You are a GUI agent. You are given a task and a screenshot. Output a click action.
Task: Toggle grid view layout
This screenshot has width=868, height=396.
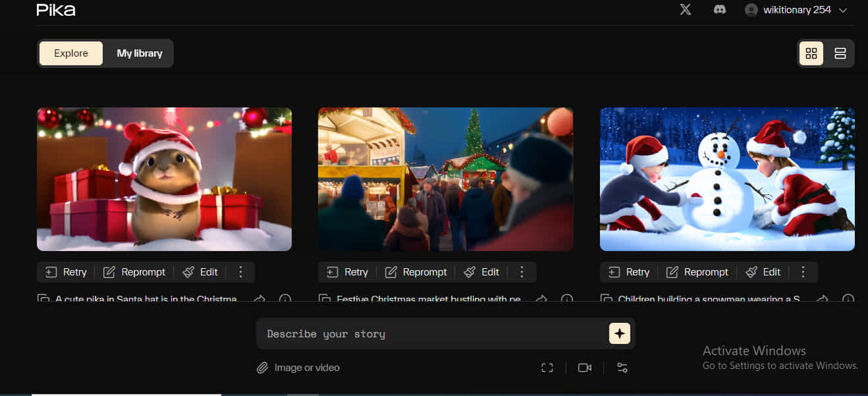811,53
